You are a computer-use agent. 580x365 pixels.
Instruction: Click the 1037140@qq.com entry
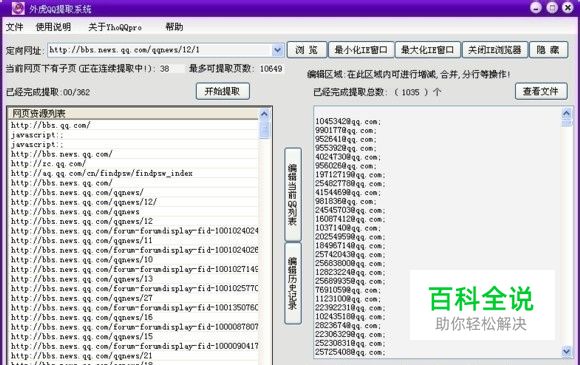(x=348, y=228)
